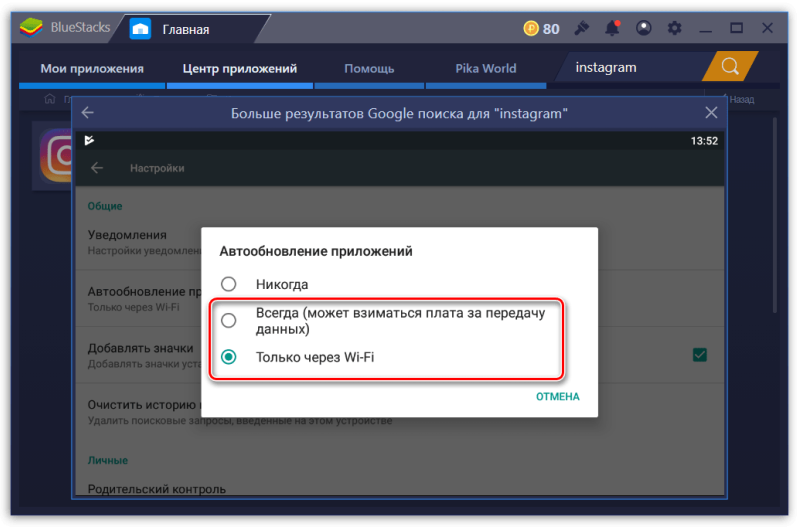800x527 pixels.
Task: Click the Настройки title text
Action: [x=157, y=168]
